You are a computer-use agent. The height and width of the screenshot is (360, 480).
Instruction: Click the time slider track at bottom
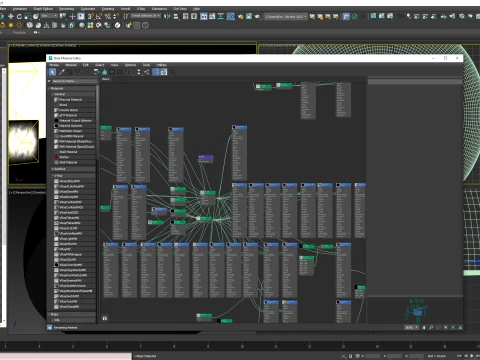click(x=240, y=346)
